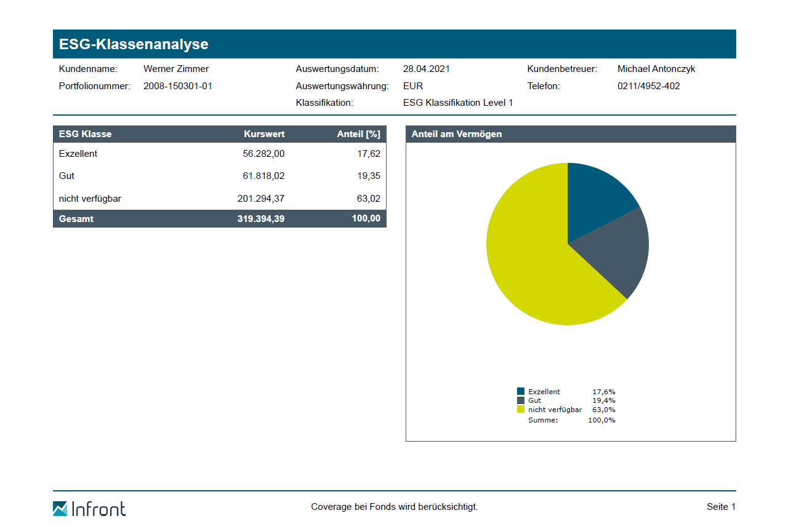Click the Kurswert column header
This screenshot has height=532, width=791.
pyautogui.click(x=264, y=134)
